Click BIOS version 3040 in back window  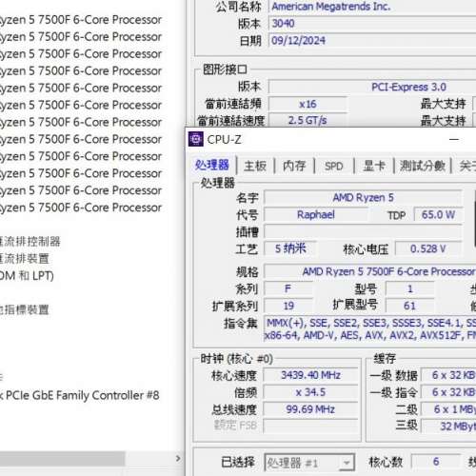point(283,24)
